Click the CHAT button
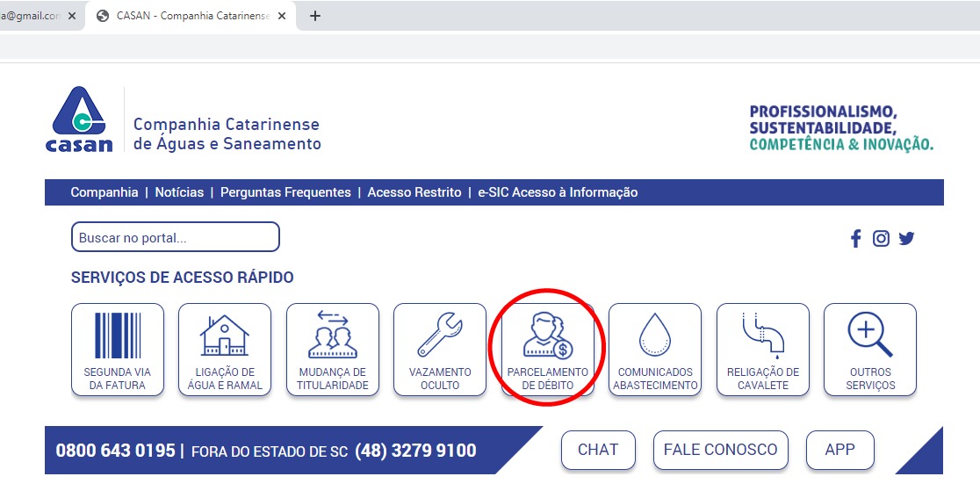 [598, 450]
